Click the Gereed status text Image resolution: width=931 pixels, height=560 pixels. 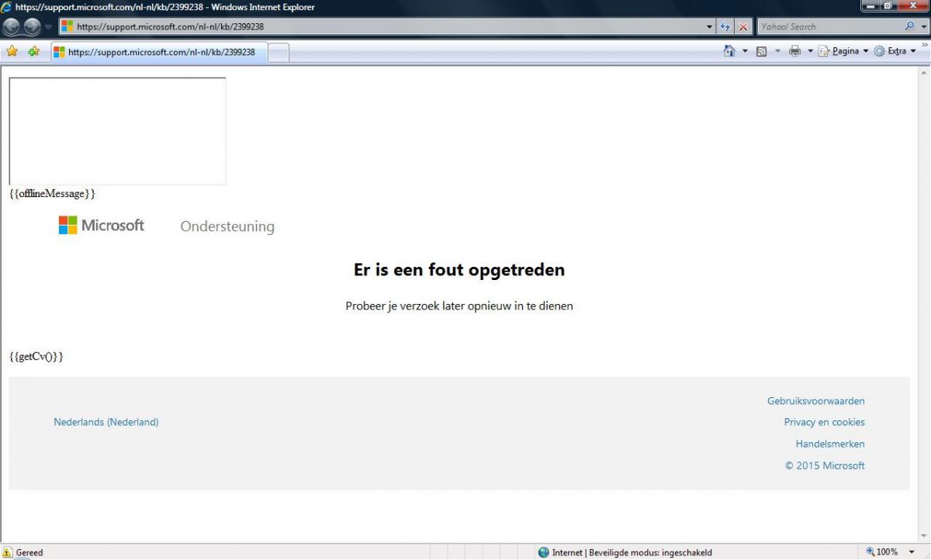coord(29,553)
